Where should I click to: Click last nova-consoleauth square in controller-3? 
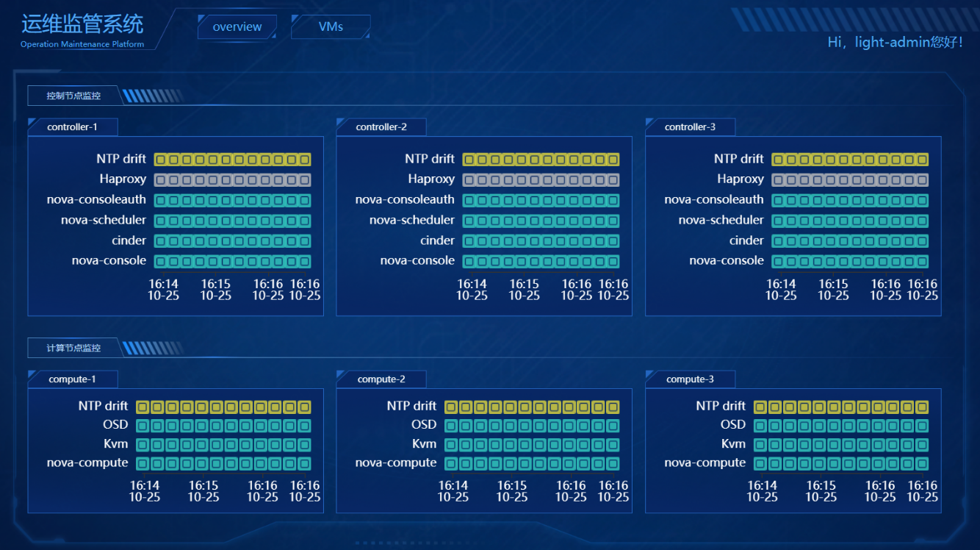click(923, 200)
